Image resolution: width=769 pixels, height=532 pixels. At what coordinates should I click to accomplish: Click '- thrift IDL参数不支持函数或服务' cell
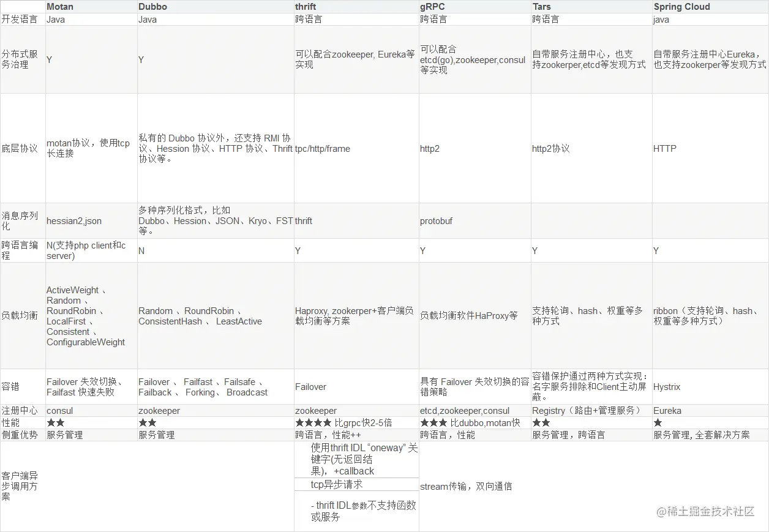click(x=364, y=511)
